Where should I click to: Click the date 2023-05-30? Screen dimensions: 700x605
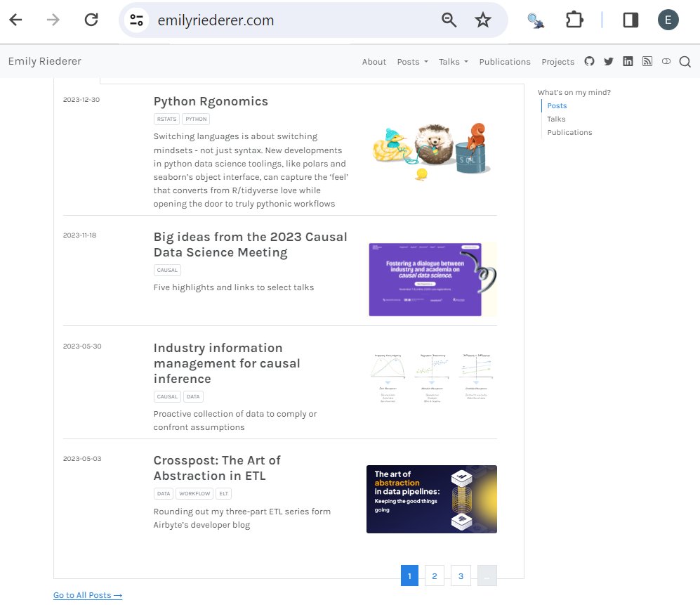[82, 346]
